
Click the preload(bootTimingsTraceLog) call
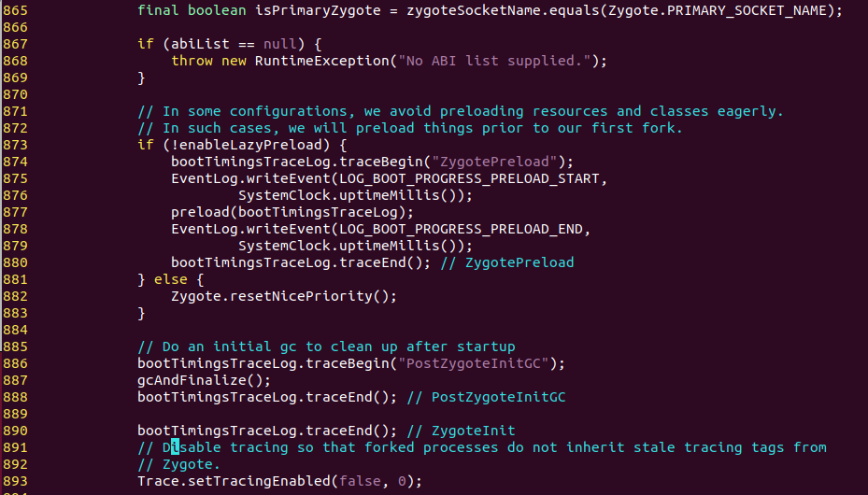tap(292, 212)
